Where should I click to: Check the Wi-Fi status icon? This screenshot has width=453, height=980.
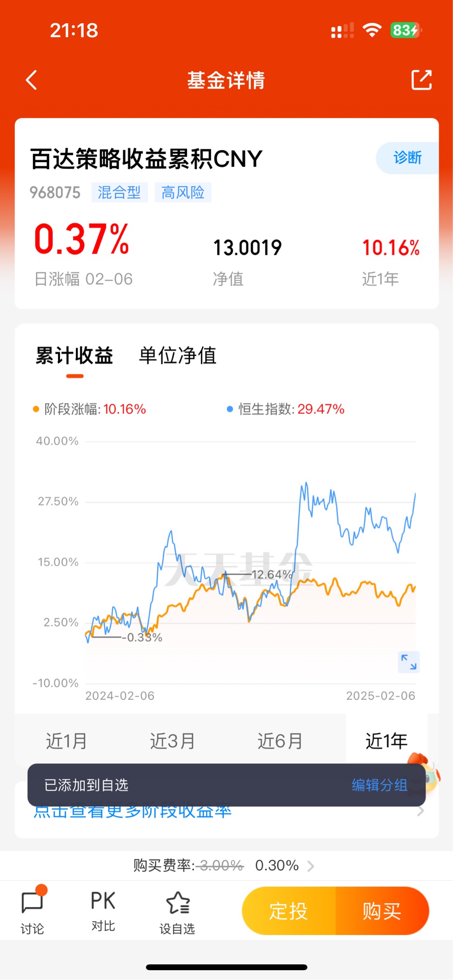coord(372,30)
